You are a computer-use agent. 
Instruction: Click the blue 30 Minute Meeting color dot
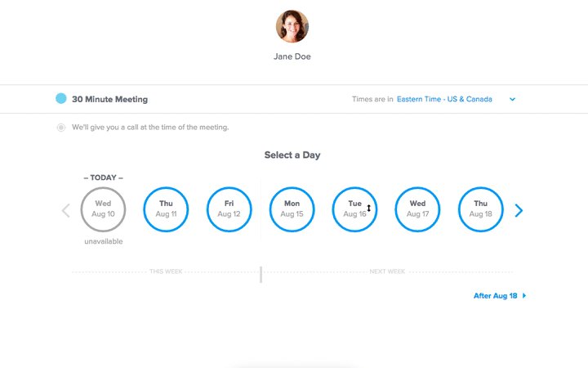click(61, 98)
